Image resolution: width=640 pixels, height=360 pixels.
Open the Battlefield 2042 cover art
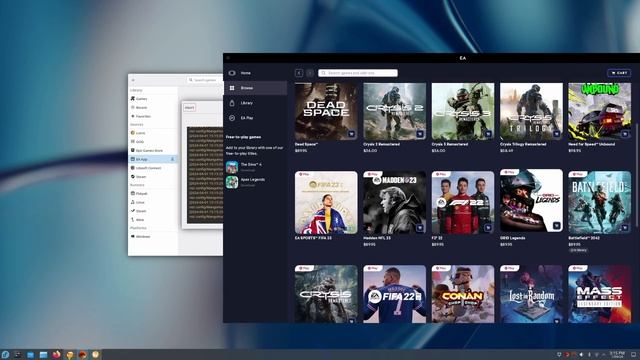(x=599, y=202)
